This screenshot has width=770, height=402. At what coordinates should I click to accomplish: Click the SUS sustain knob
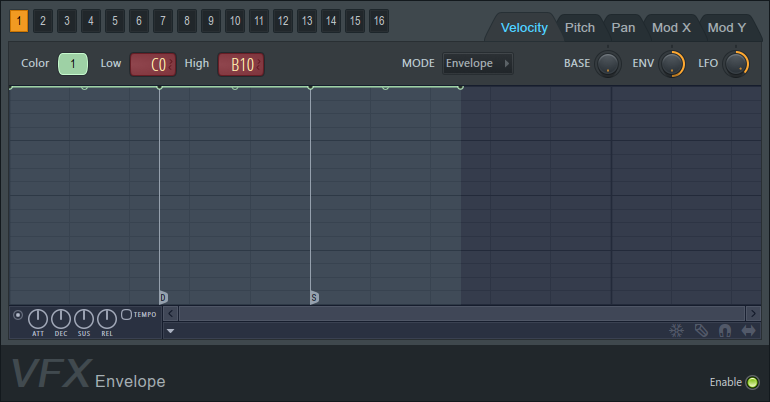click(84, 319)
